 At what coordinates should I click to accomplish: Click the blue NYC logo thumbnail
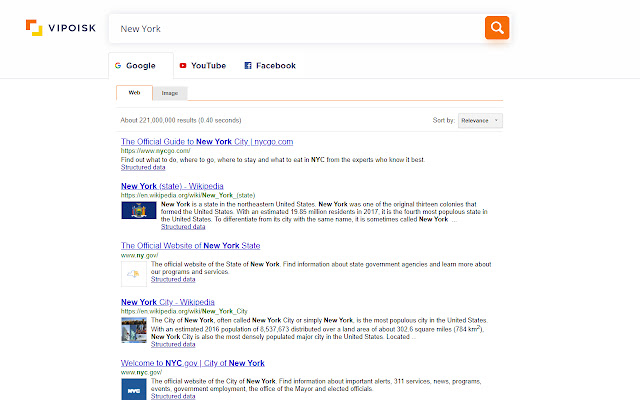point(134,390)
